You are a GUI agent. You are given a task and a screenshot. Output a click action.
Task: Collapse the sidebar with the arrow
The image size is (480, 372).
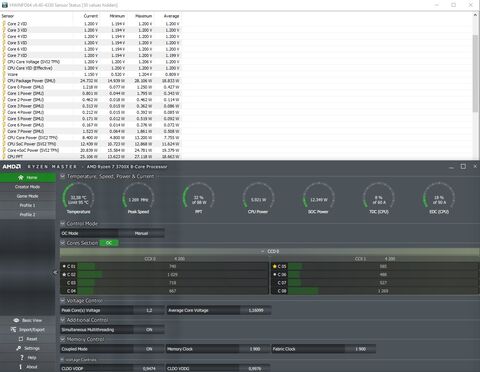point(55,272)
